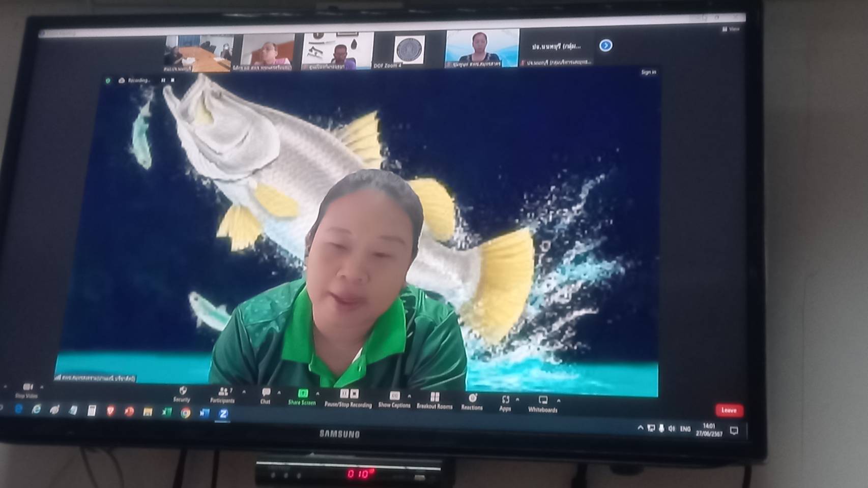Image resolution: width=868 pixels, height=488 pixels.
Task: Open the clock showing 14:01
Action: coord(709,430)
